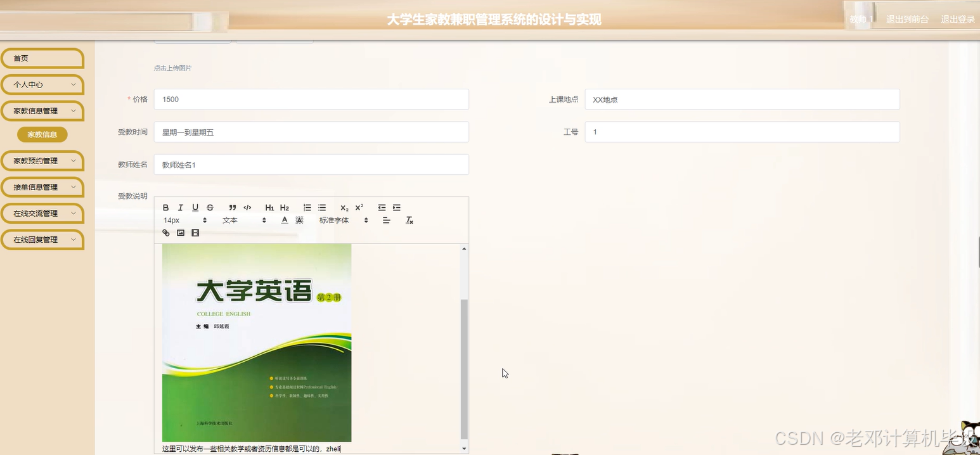Toggle bold formatting in editor
The image size is (980, 455).
pyautogui.click(x=166, y=208)
